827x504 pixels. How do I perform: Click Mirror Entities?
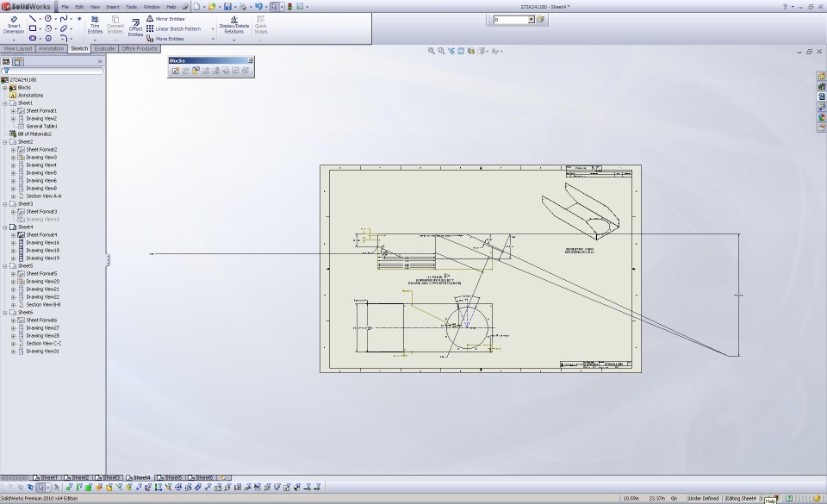(165, 19)
